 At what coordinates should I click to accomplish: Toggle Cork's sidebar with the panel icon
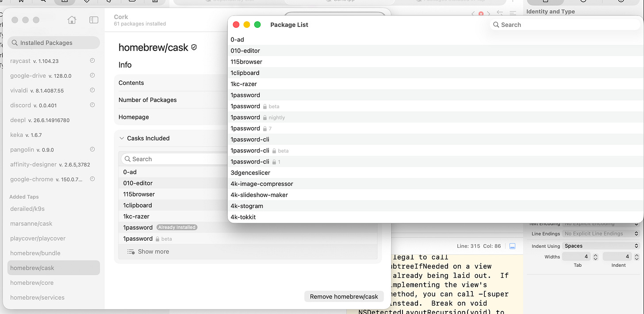94,20
